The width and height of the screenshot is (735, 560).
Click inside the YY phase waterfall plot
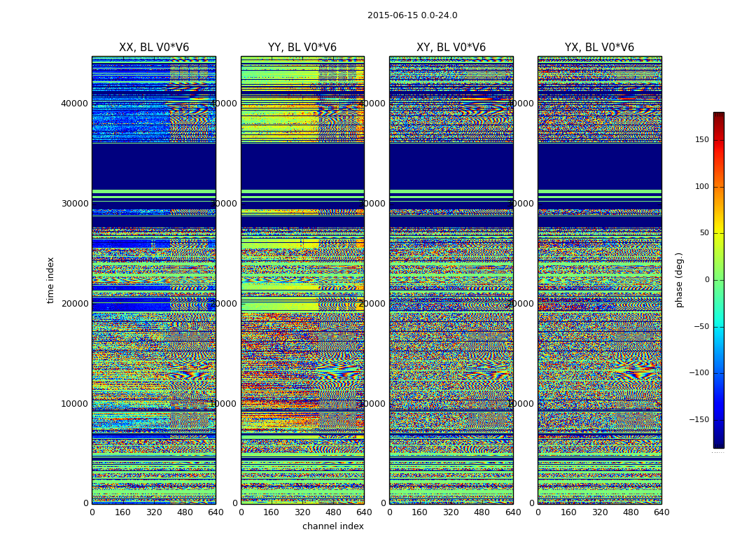(302, 280)
